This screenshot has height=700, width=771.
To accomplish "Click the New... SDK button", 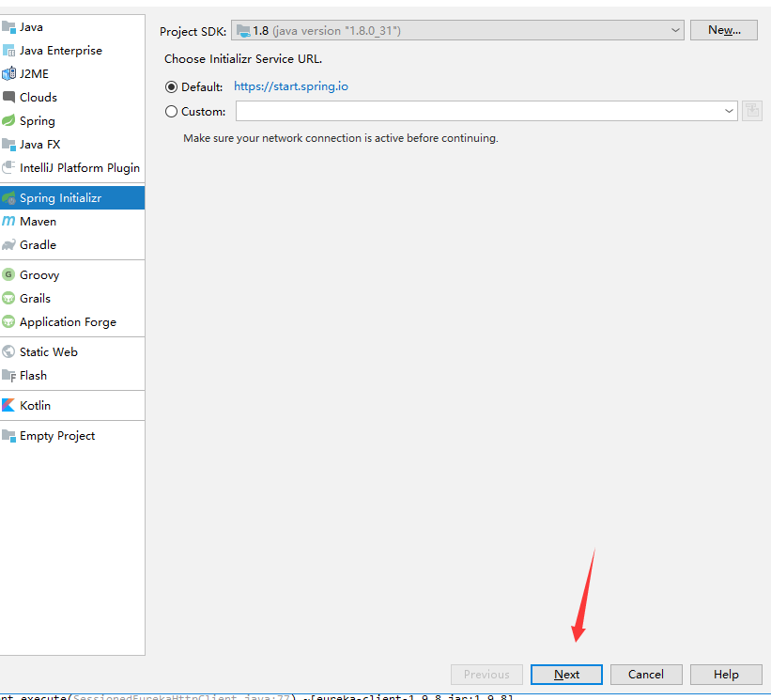I will (724, 30).
